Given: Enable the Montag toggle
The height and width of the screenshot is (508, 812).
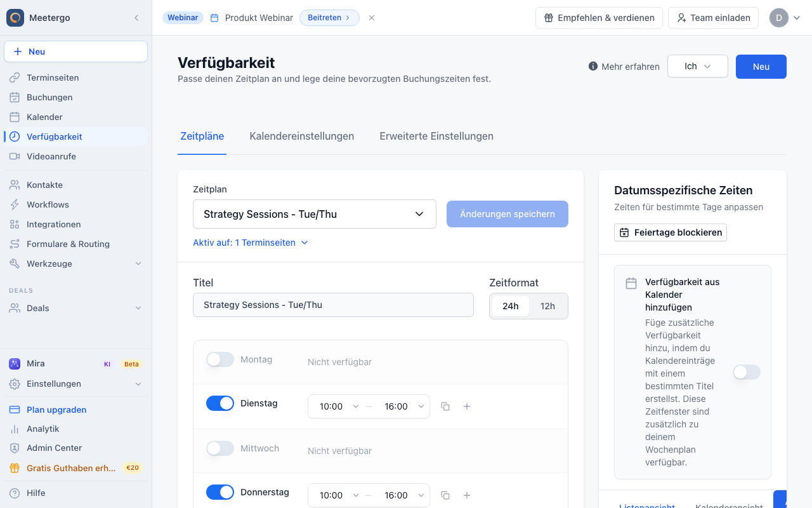Looking at the screenshot, I should tap(220, 359).
